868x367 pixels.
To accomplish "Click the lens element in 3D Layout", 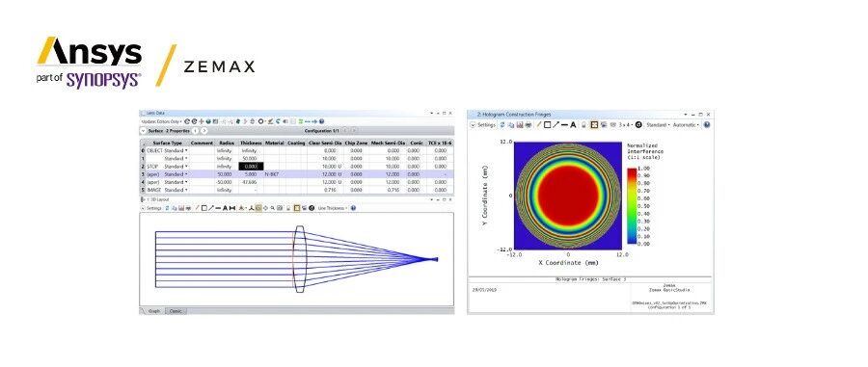I will point(299,259).
